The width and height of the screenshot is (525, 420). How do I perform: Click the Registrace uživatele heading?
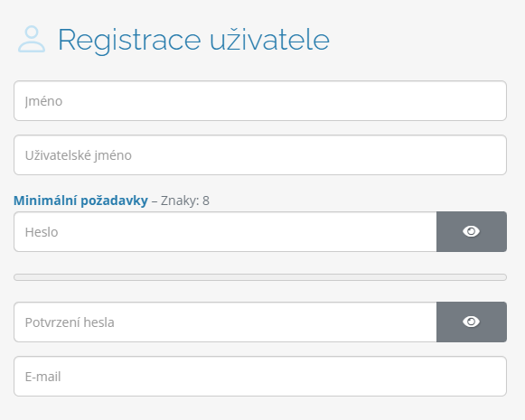pos(194,40)
